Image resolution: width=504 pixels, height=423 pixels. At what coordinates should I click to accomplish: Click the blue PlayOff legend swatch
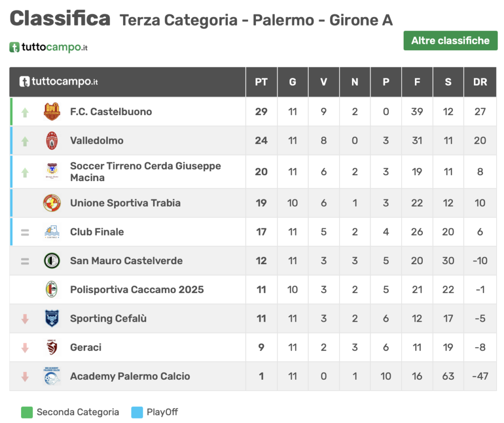(x=137, y=412)
